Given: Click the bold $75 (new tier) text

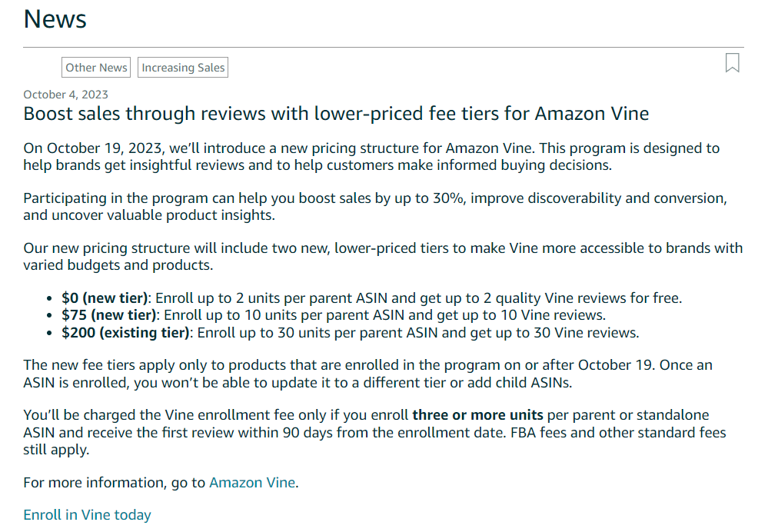Looking at the screenshot, I should click(108, 315).
